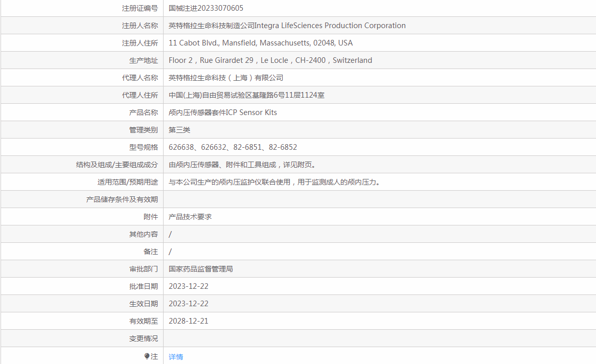Click the bullet icon beside the 注 label
The width and height of the screenshot is (596, 364).
tap(147, 356)
